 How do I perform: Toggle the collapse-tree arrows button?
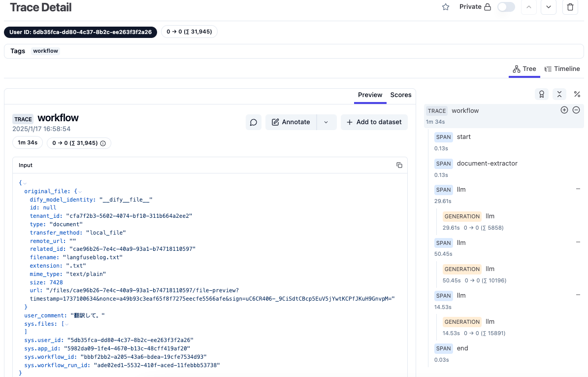[559, 94]
